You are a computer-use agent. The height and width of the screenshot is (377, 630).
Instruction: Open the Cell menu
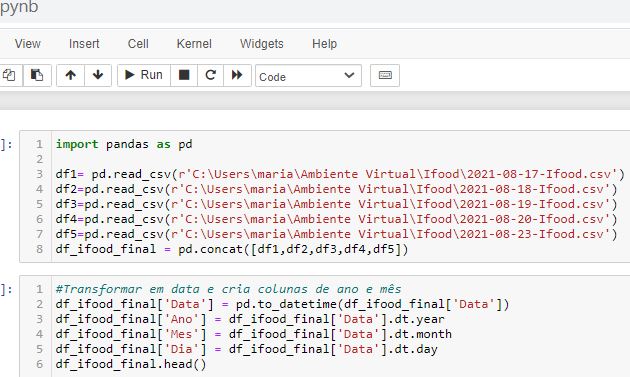pyautogui.click(x=138, y=43)
